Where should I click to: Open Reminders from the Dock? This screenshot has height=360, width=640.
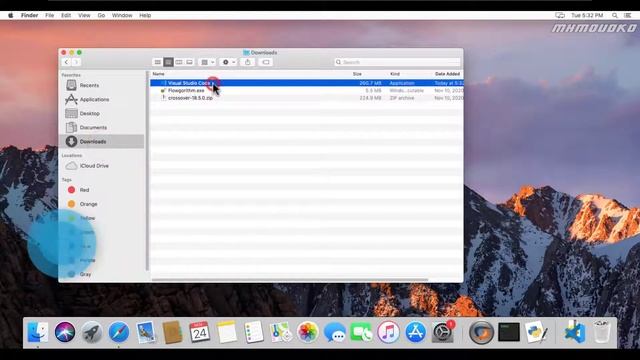[x=253, y=332]
